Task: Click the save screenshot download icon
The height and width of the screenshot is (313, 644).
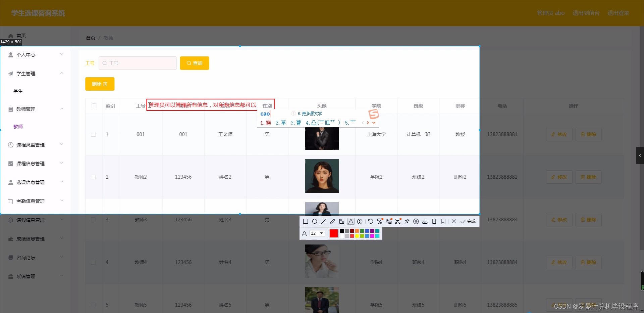Action: (425, 221)
